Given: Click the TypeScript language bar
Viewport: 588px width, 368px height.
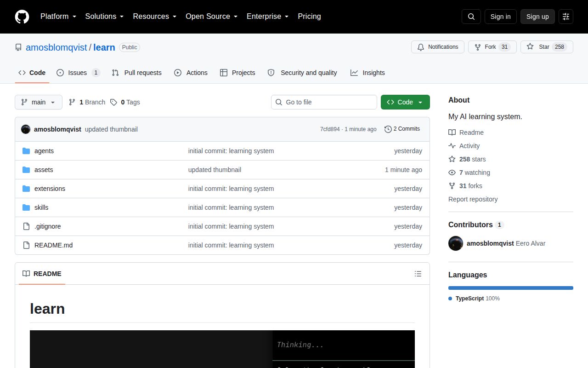Looking at the screenshot, I should click(x=511, y=288).
